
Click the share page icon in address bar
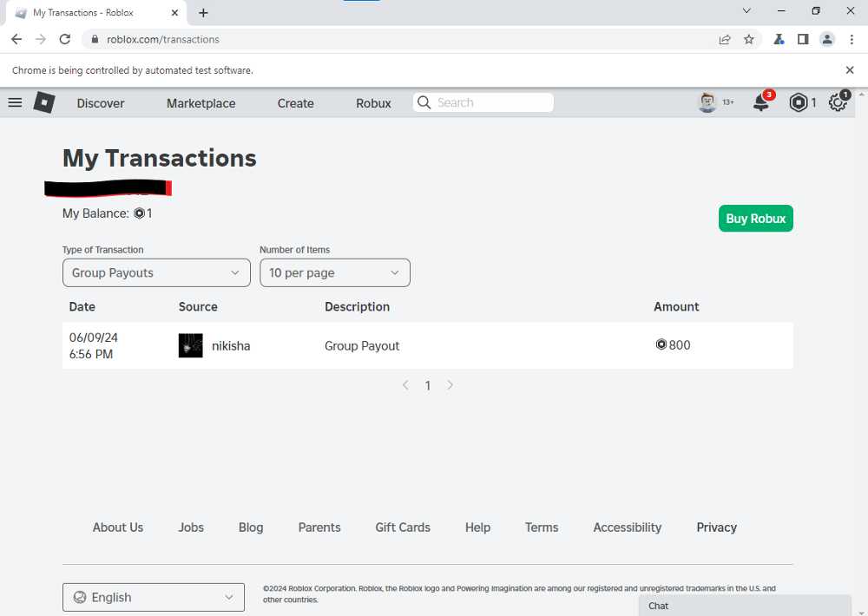(724, 39)
